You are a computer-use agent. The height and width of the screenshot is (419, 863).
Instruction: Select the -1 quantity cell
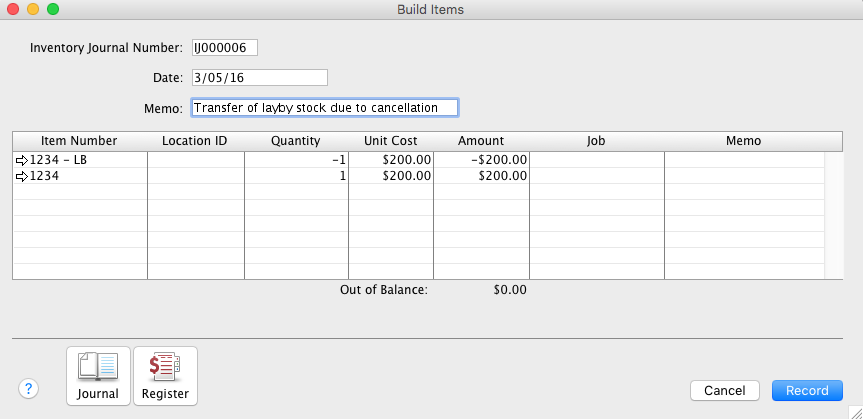point(296,160)
